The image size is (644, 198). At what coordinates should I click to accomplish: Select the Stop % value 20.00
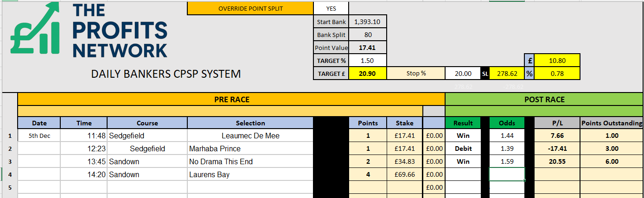pyautogui.click(x=463, y=73)
